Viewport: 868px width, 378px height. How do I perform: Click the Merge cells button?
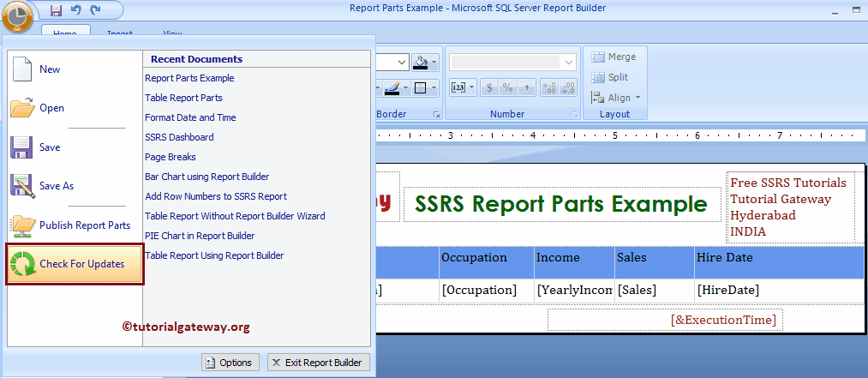[614, 57]
